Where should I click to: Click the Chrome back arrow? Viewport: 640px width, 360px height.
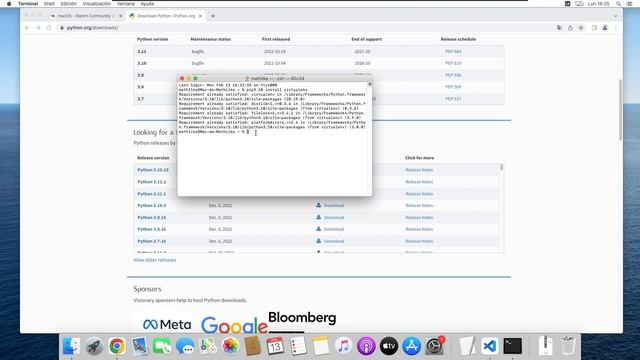click(27, 28)
